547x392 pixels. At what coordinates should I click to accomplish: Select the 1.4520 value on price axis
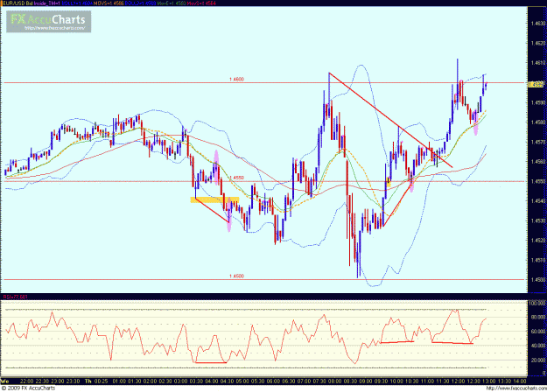(537, 241)
